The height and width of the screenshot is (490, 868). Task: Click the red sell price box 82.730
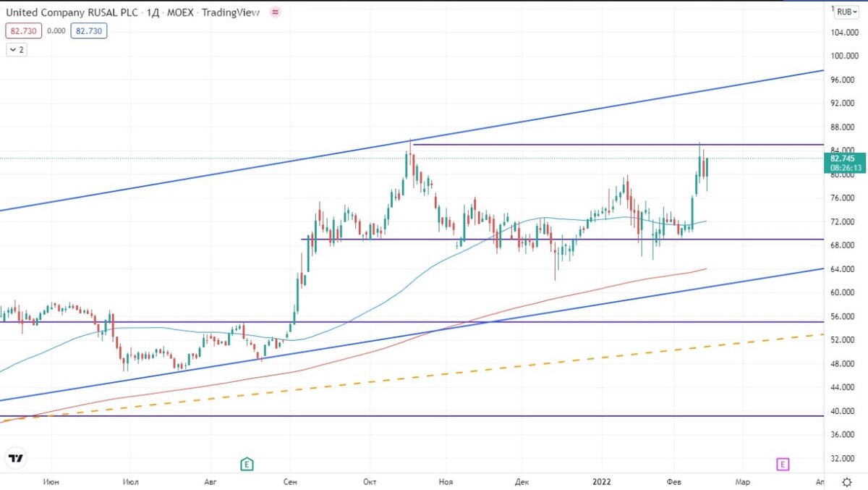tap(24, 31)
